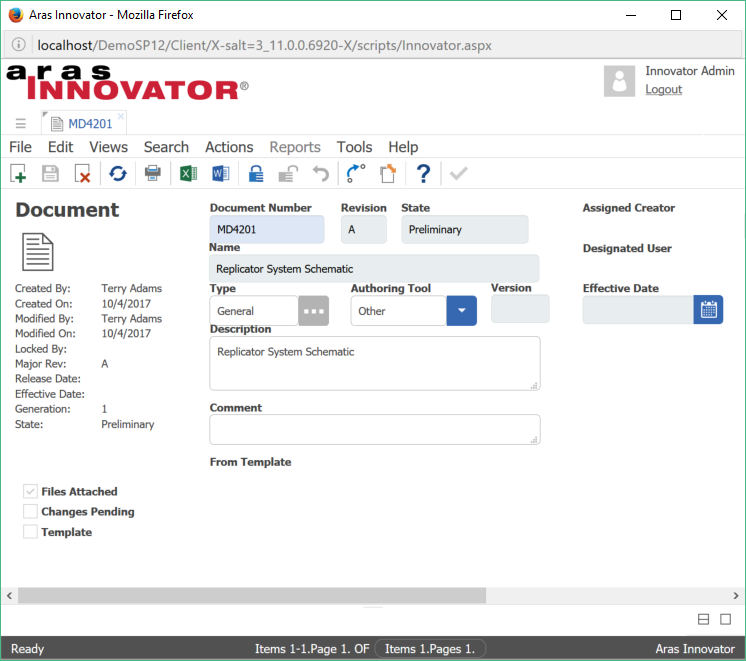This screenshot has width=746, height=661.
Task: Click the Authoring Tool field showing Other
Action: pyautogui.click(x=399, y=311)
